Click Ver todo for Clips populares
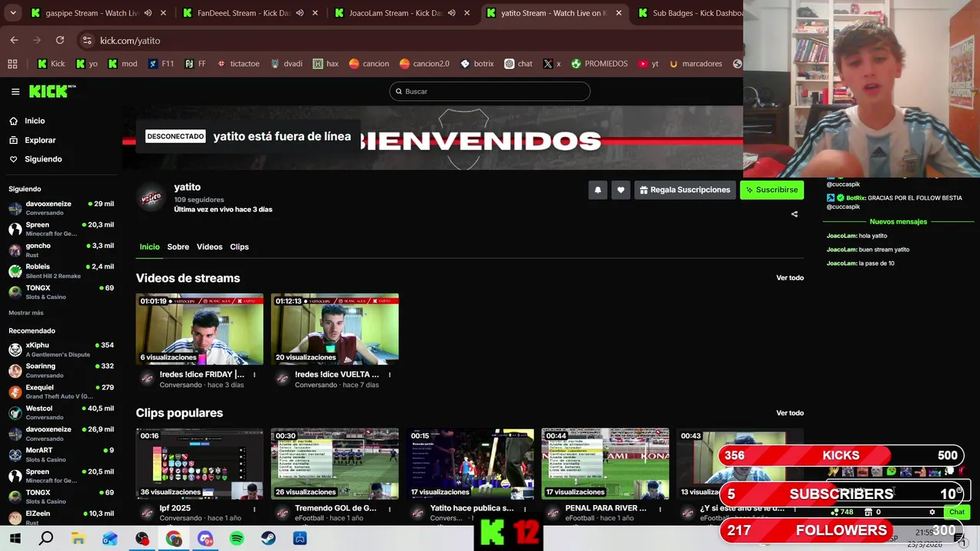This screenshot has height=551, width=980. [x=789, y=412]
